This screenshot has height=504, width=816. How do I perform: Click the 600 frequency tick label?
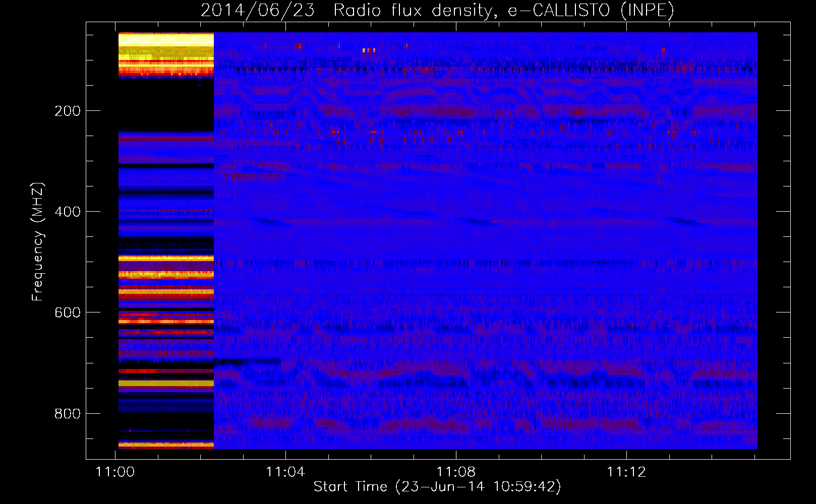[68, 312]
